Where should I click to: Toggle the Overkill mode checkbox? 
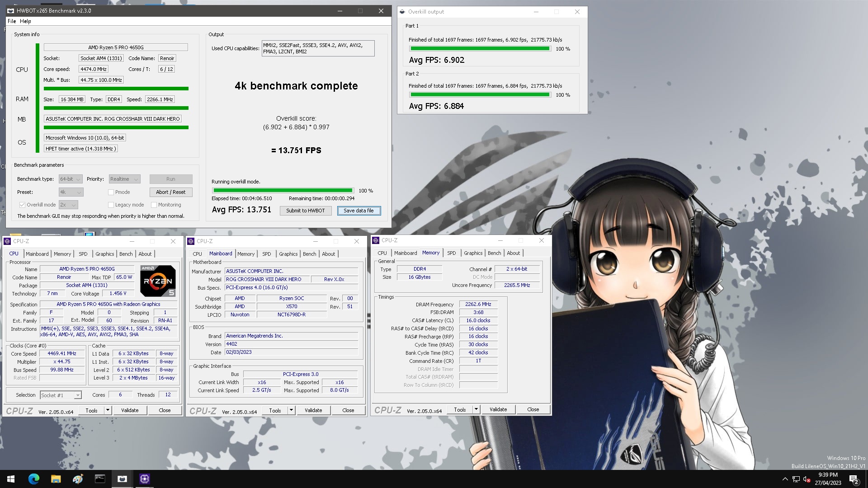click(x=22, y=205)
